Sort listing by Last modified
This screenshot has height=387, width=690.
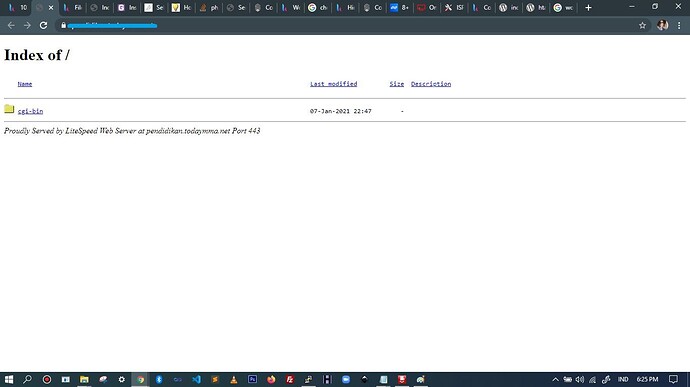coord(334,84)
